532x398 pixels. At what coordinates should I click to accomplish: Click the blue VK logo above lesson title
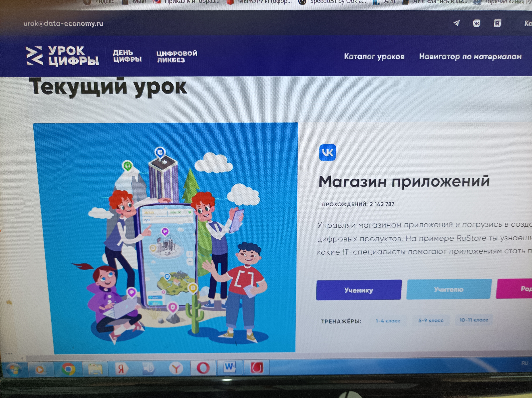click(327, 152)
